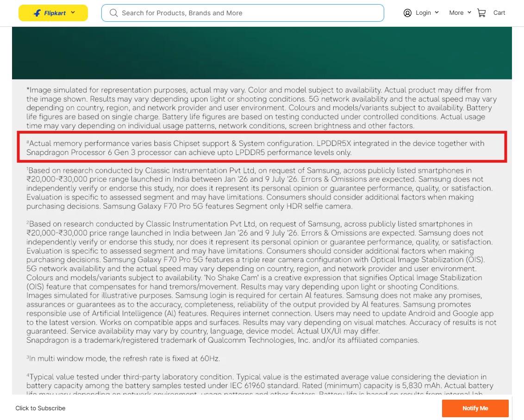Click the 'In multi window mode' footnote
This screenshot has height=420, width=524.
[x=123, y=358]
